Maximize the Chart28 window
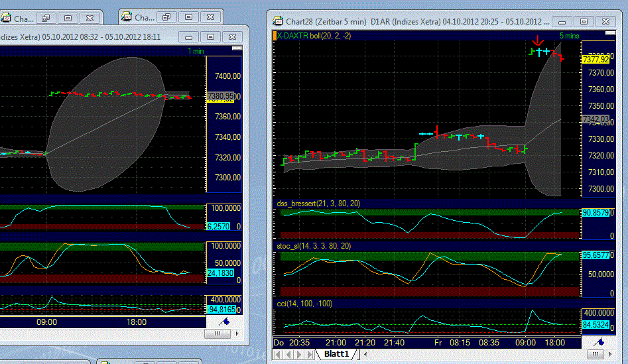The image size is (628, 364). point(584,22)
